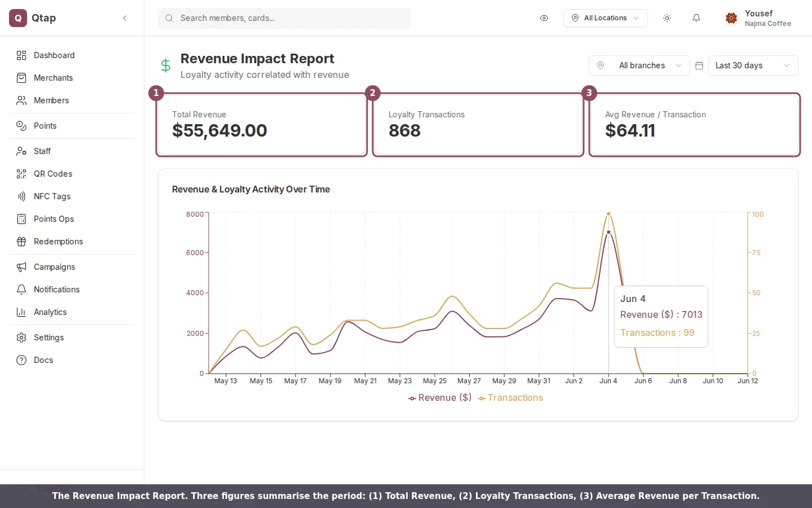This screenshot has width=812, height=508.
Task: Click the Loyalty Transactions value 868
Action: (x=404, y=130)
